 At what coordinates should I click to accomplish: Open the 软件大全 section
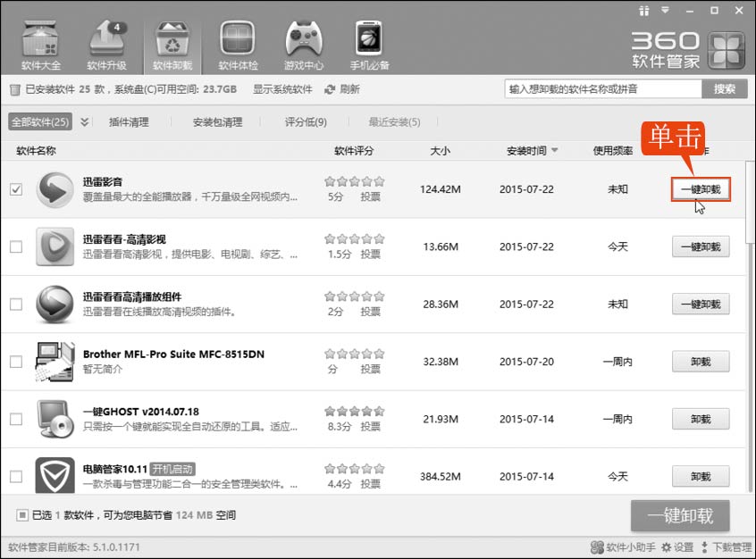[x=41, y=46]
